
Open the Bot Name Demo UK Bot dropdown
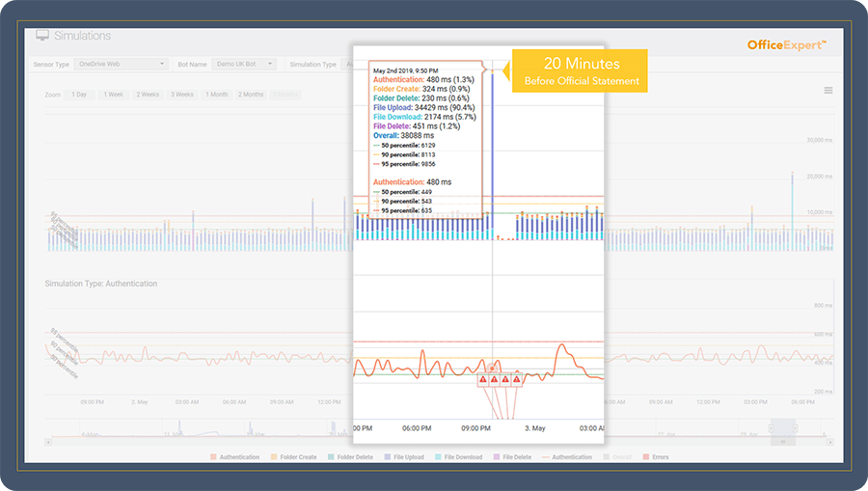click(243, 65)
